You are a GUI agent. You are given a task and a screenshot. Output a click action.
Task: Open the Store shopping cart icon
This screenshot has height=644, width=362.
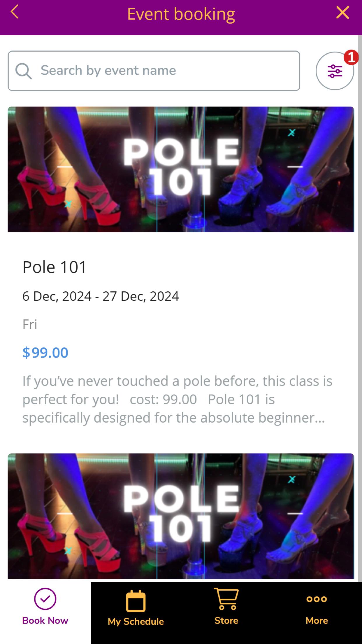(226, 599)
